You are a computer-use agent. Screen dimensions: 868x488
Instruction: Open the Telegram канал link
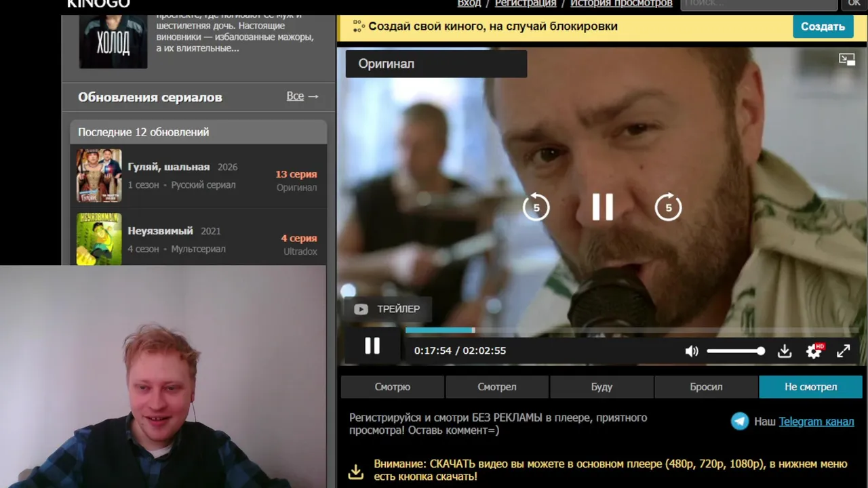coord(816,422)
